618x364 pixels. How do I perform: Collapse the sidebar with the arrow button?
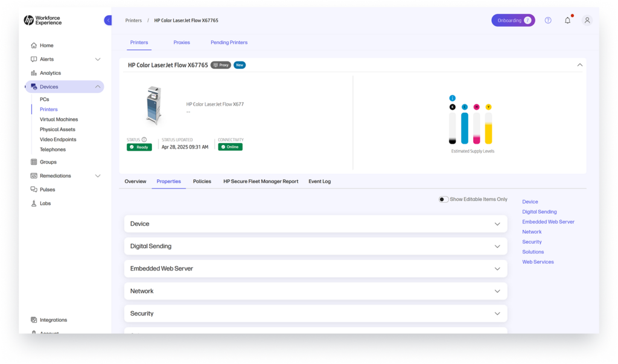(x=108, y=20)
